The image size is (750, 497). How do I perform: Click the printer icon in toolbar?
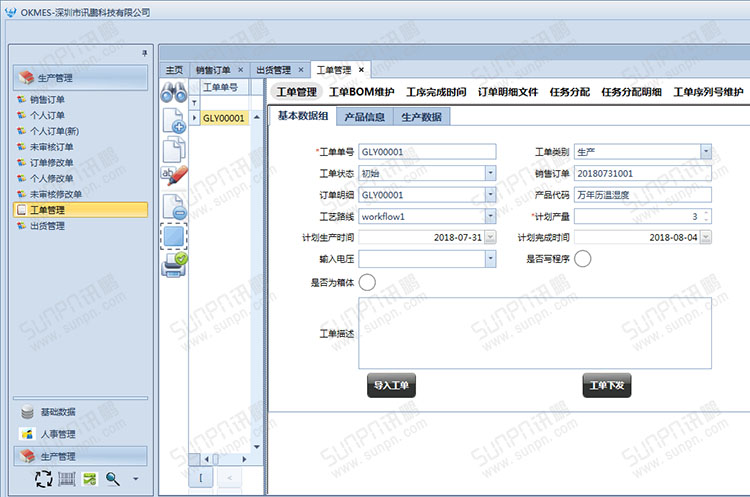[174, 262]
